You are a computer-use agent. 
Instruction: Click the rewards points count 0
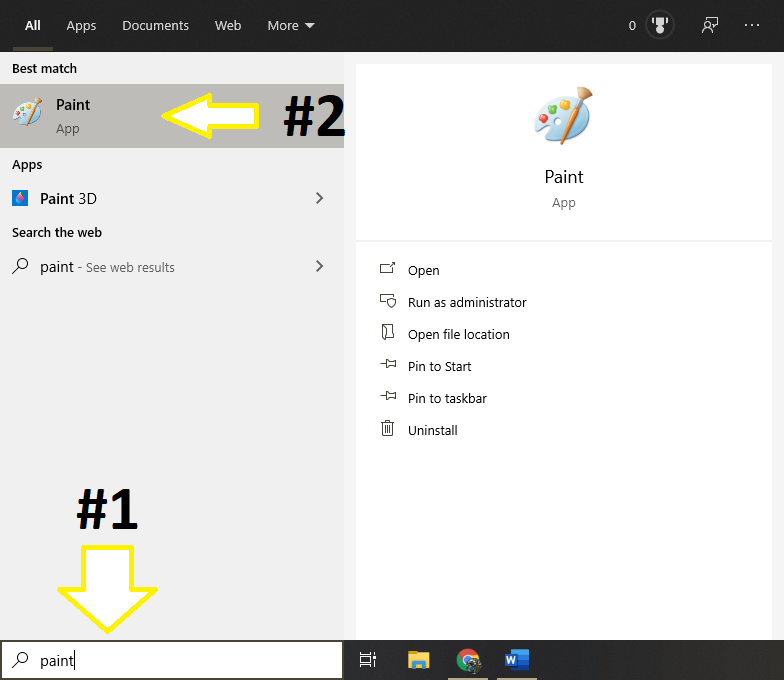tap(632, 26)
